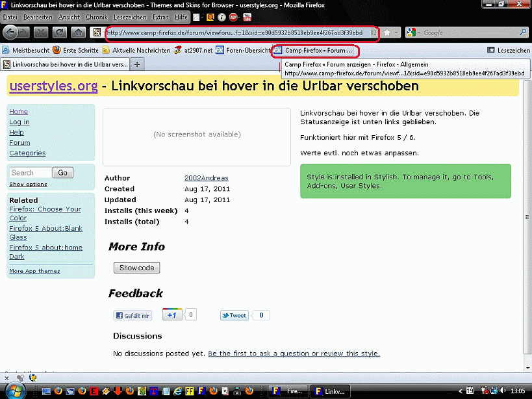The width and height of the screenshot is (532, 399).
Task: Open Firefox from the taskbar
Action: 288,391
